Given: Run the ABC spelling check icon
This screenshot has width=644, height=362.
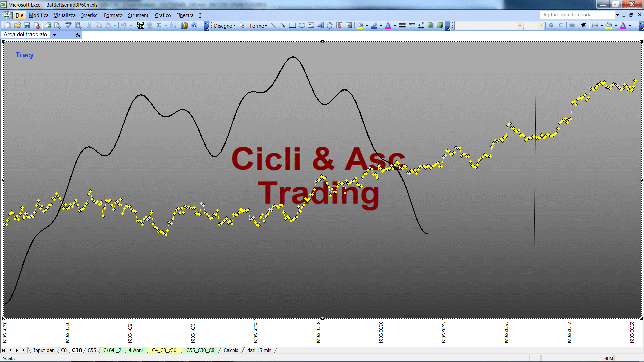Looking at the screenshot, I should (x=68, y=25).
